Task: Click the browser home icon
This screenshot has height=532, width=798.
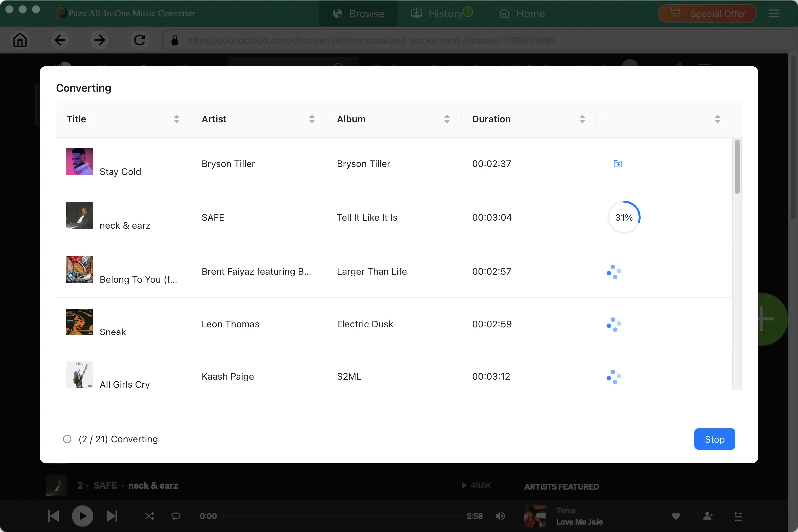Action: coord(20,40)
